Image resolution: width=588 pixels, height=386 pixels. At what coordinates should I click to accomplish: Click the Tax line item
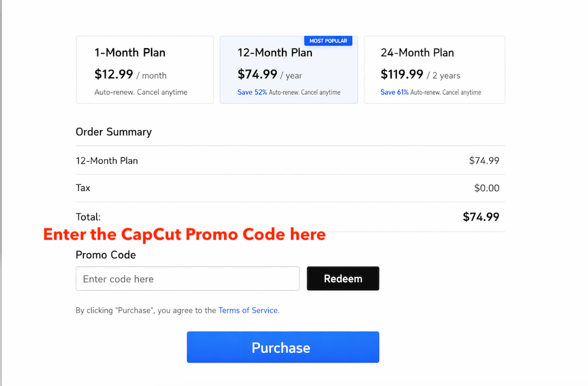click(83, 188)
